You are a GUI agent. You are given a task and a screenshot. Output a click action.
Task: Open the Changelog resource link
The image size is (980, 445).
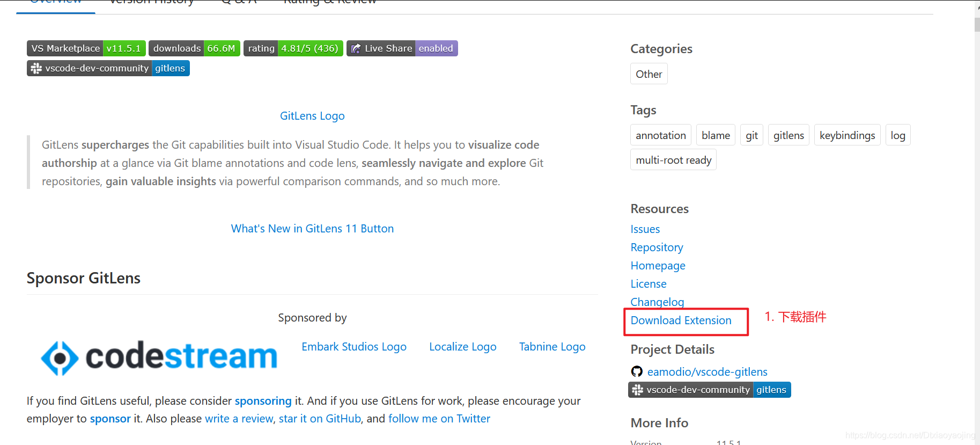pos(658,302)
